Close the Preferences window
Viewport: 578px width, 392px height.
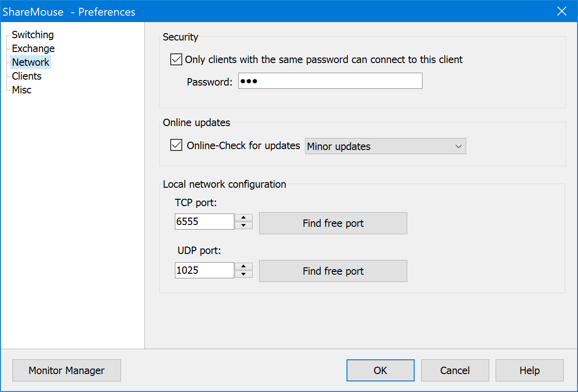pyautogui.click(x=562, y=11)
